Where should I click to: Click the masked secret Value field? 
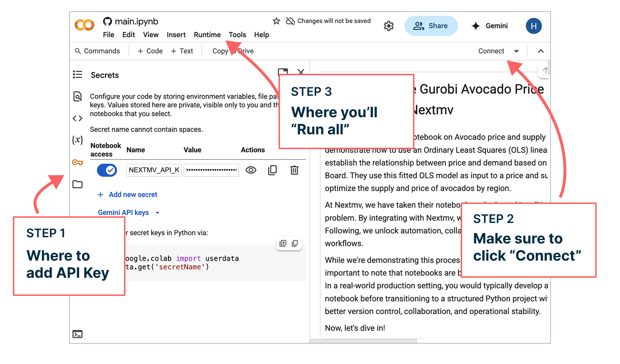(211, 170)
